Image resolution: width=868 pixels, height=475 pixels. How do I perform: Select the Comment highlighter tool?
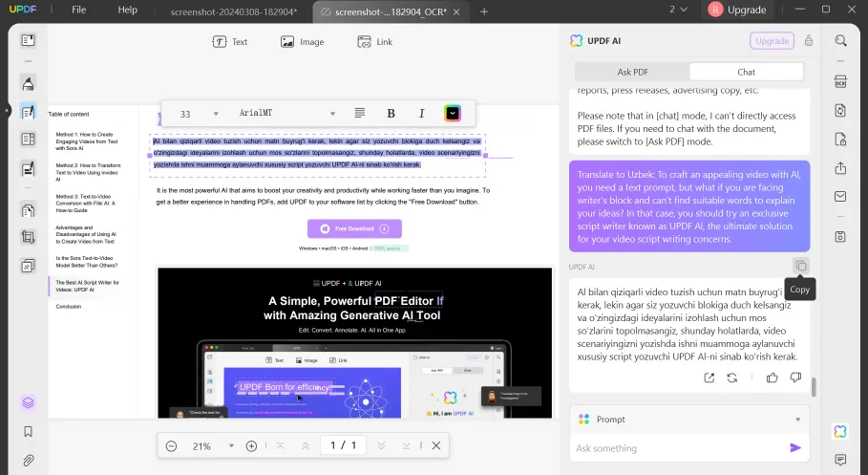[28, 84]
